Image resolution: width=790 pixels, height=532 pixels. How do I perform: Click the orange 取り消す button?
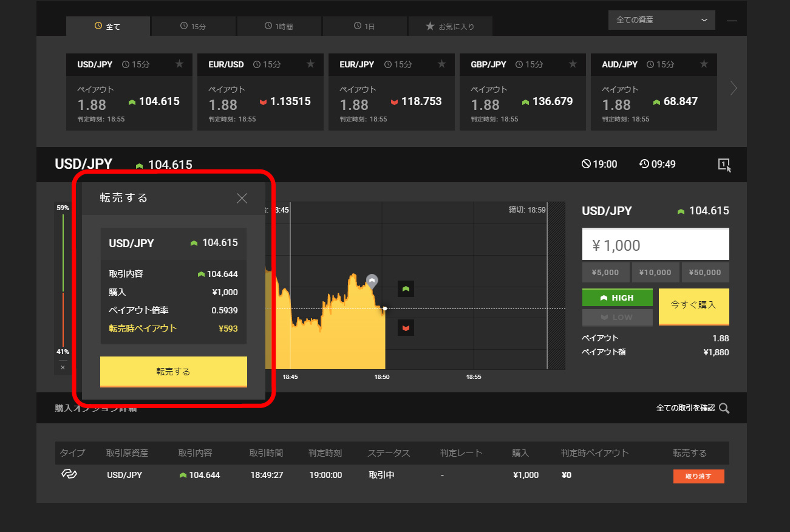(698, 476)
